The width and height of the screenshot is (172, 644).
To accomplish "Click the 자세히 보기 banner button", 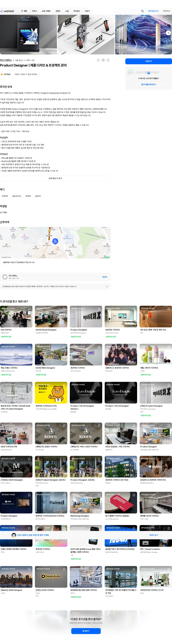I will (154, 535).
